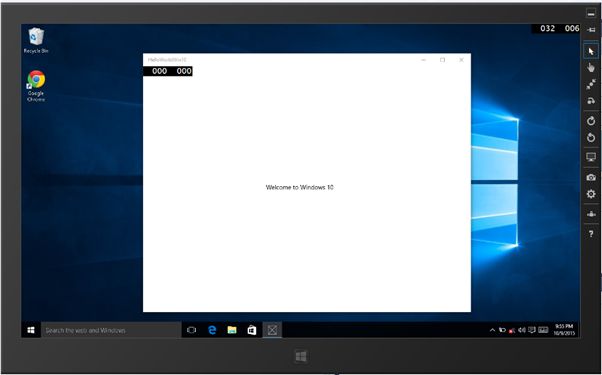
Task: Focus the Search the web and Windows box
Action: tap(111, 330)
